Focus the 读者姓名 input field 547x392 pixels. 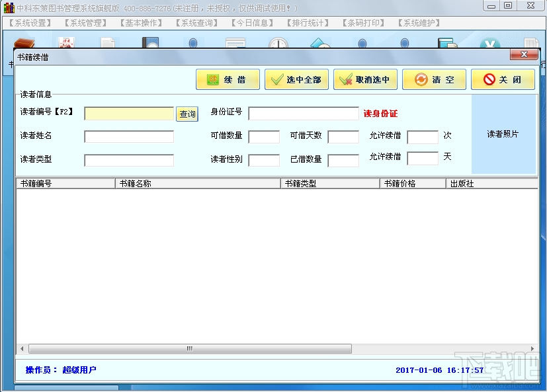[x=129, y=136]
